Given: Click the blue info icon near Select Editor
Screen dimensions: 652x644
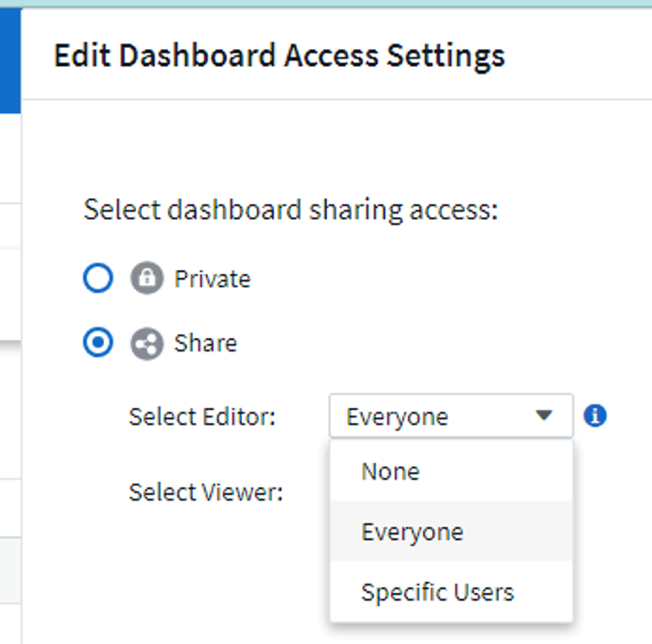Looking at the screenshot, I should point(595,415).
